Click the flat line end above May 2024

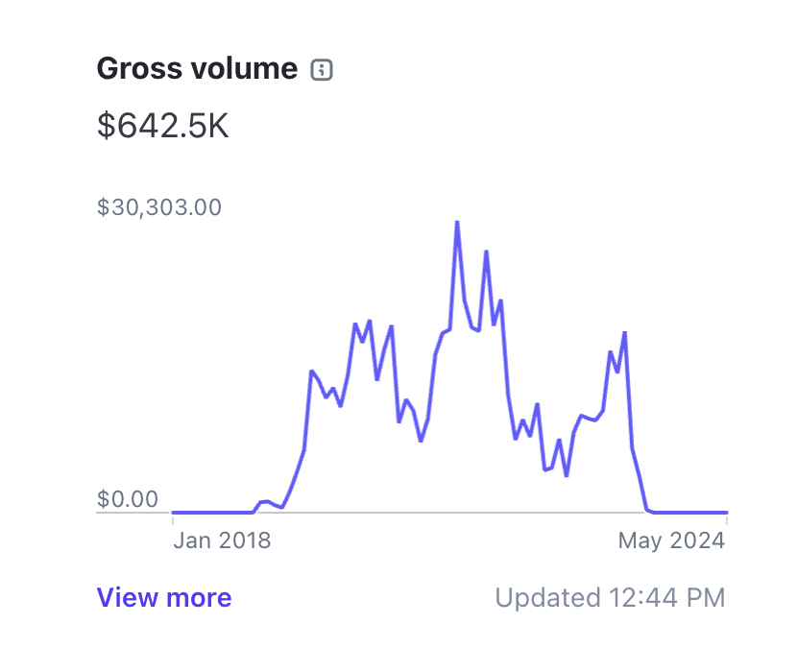click(725, 513)
